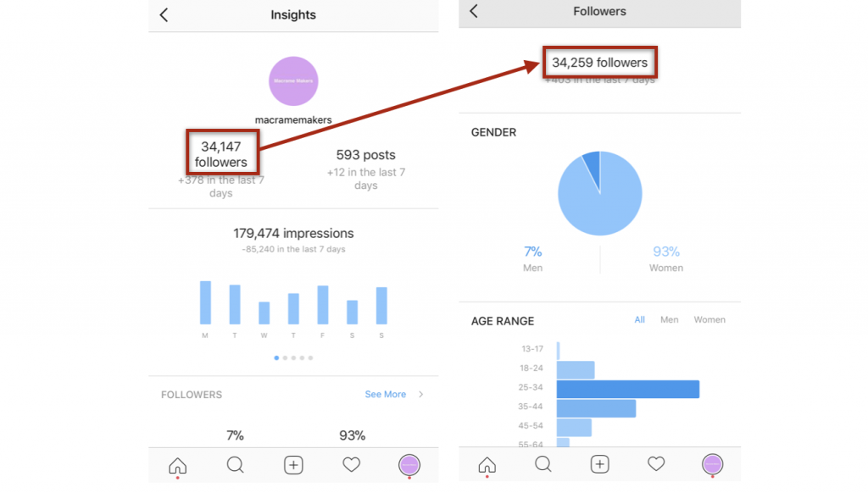Tap the 18-24 age range bar
The image size is (868, 493).
click(576, 369)
